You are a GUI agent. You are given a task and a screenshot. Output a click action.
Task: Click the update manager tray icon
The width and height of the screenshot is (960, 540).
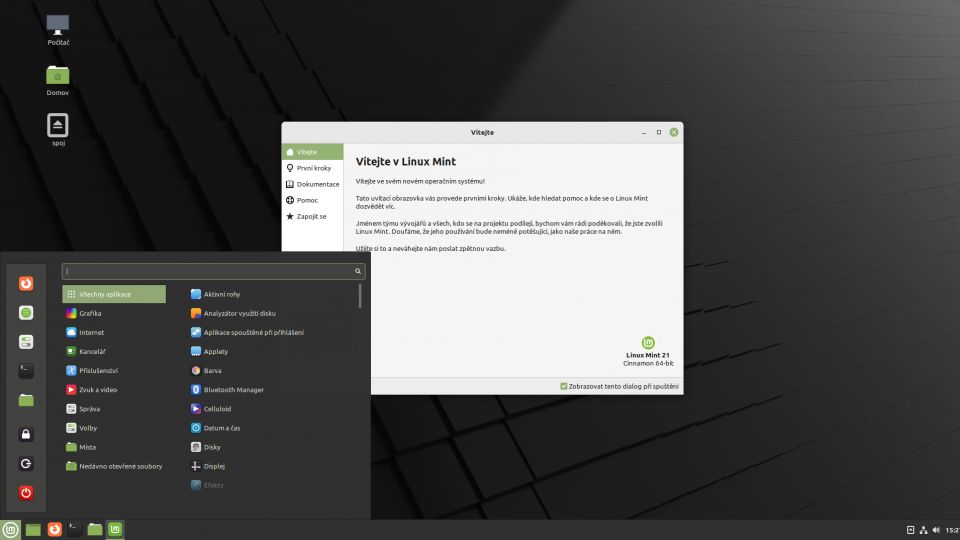tap(910, 530)
